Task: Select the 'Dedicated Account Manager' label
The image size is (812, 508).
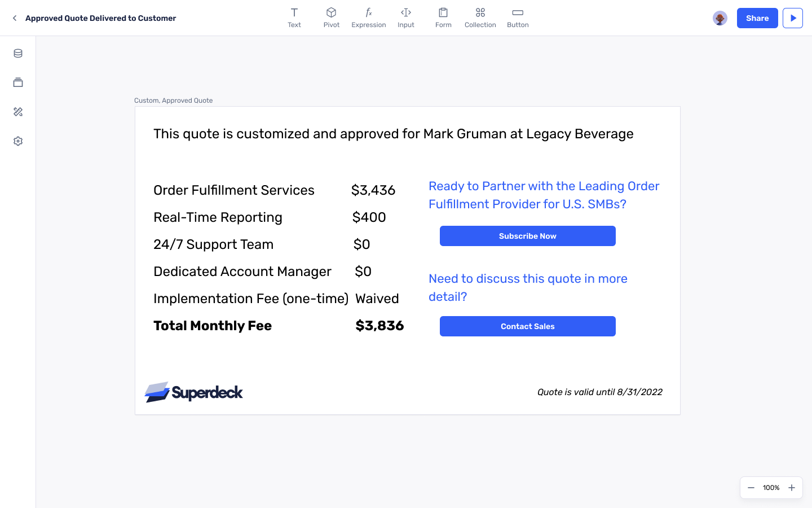Action: pos(242,271)
